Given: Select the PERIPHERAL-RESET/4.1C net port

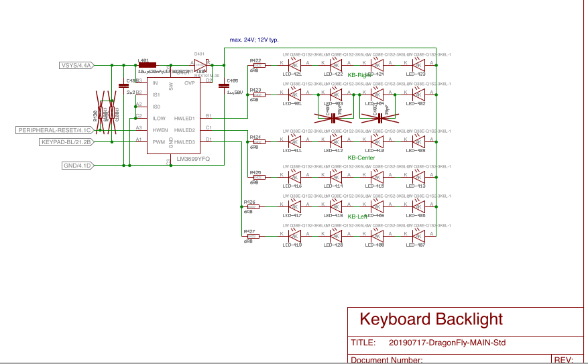Looking at the screenshot, I should 54,130.
